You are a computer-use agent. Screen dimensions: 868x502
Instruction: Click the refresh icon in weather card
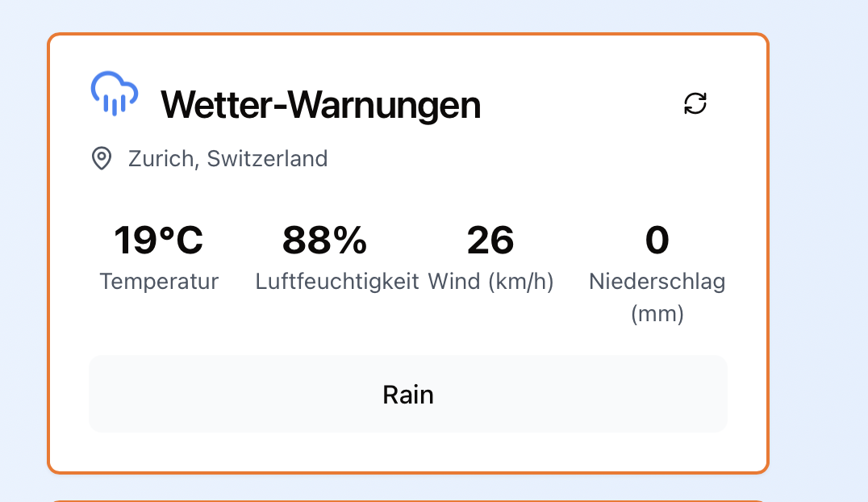point(695,103)
